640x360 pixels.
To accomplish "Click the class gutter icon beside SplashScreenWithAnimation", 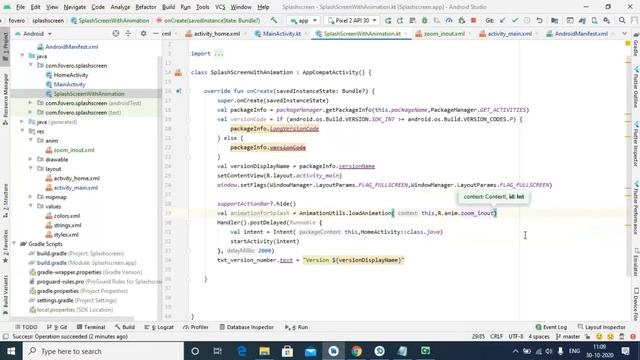I will coord(178,73).
